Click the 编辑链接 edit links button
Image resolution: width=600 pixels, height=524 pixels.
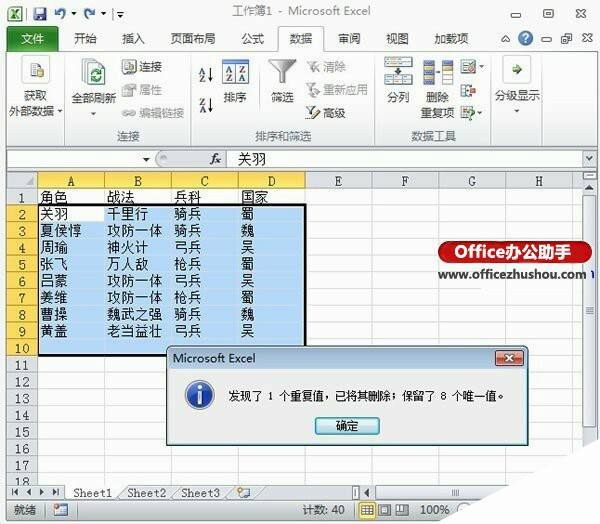153,113
